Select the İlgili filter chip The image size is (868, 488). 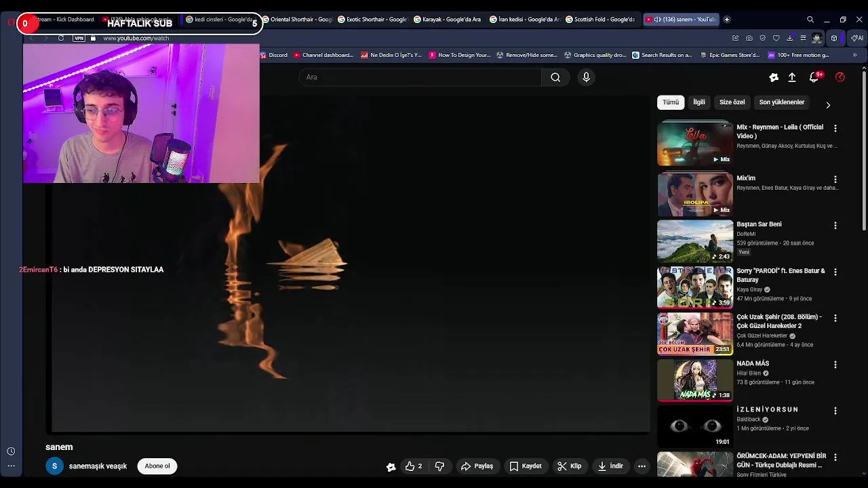coord(699,102)
